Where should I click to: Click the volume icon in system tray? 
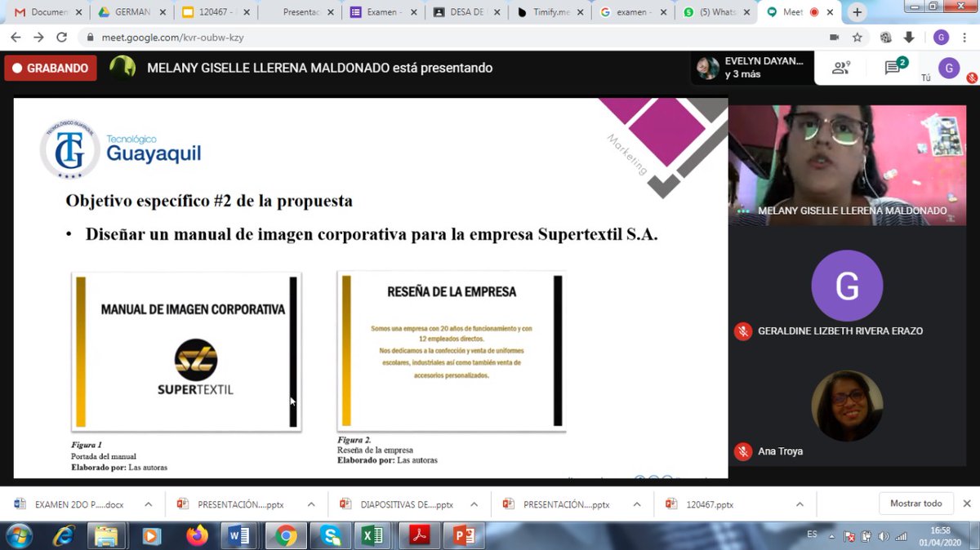884,536
